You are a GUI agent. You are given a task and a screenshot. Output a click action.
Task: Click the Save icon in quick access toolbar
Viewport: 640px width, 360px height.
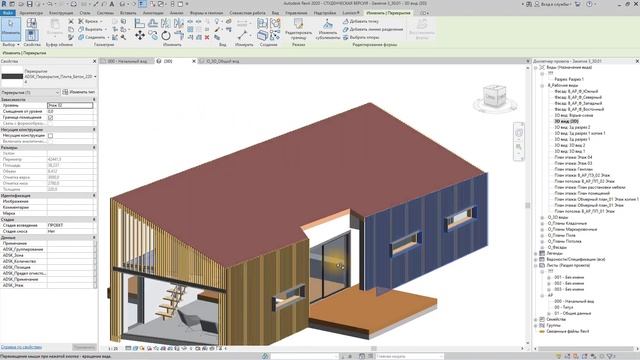point(29,4)
